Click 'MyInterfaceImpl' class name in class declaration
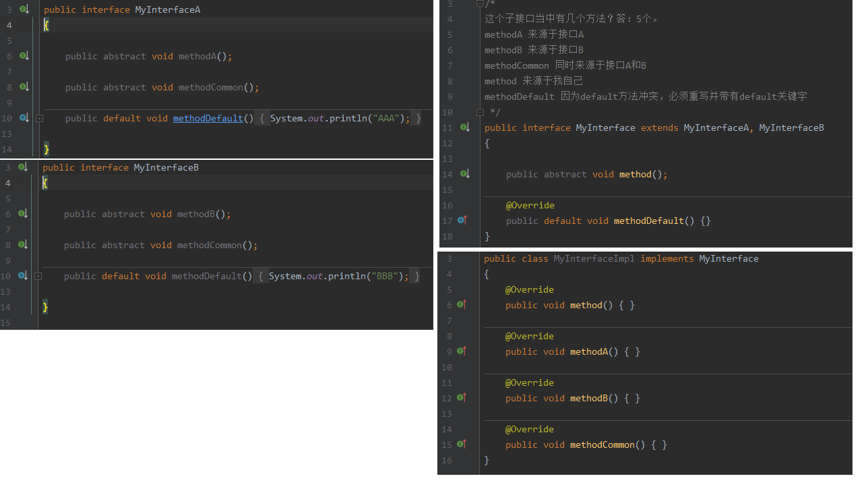The width and height of the screenshot is (868, 491). 594,258
